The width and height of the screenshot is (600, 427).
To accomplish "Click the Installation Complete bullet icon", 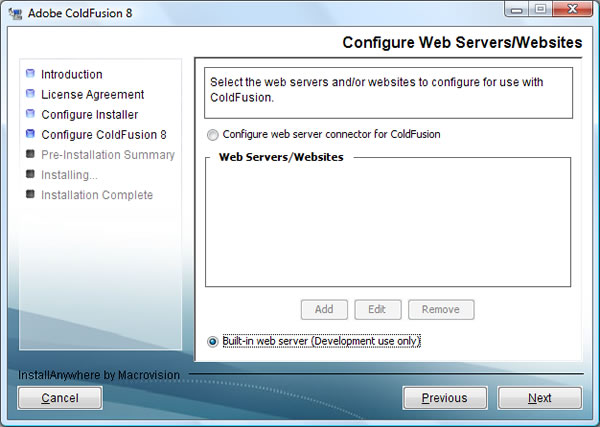I will [x=30, y=194].
